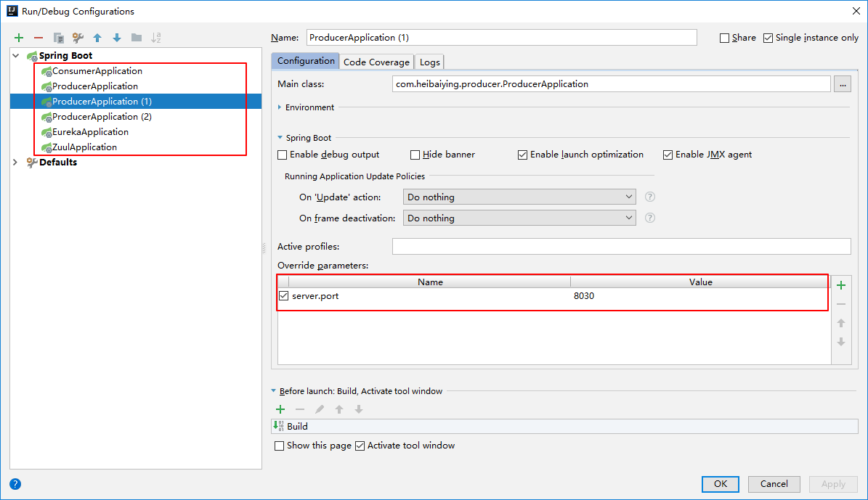The height and width of the screenshot is (500, 868).
Task: Add a new run configuration
Action: [19, 38]
